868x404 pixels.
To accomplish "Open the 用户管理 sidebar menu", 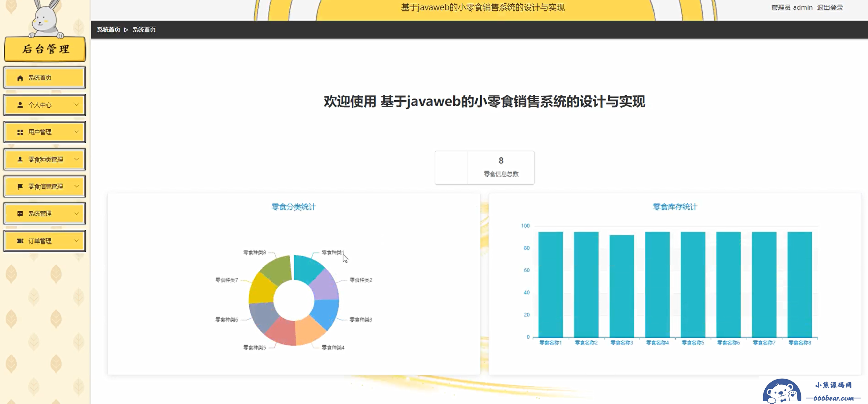I will click(x=45, y=132).
